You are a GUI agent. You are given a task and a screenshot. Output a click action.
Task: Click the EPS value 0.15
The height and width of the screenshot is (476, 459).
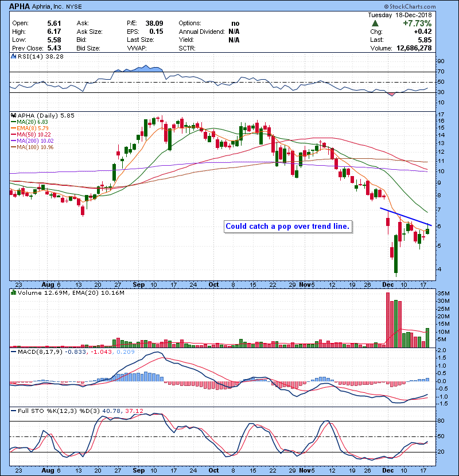[x=156, y=32]
